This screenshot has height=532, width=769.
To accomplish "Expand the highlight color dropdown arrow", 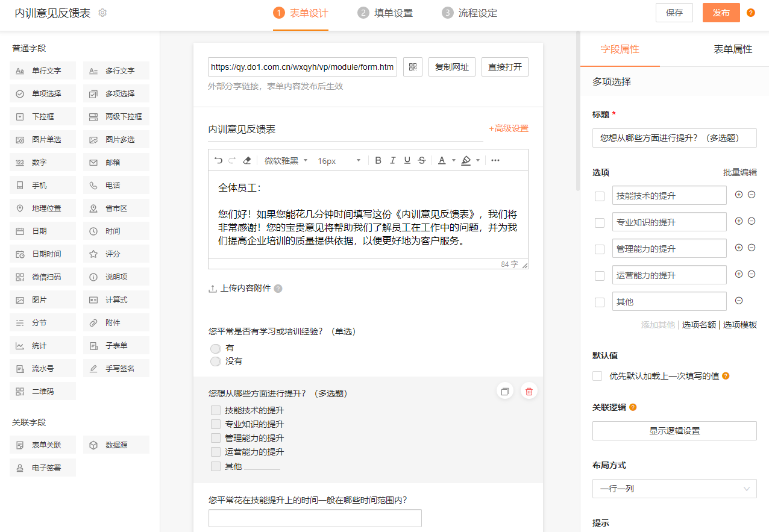I will coord(478,160).
